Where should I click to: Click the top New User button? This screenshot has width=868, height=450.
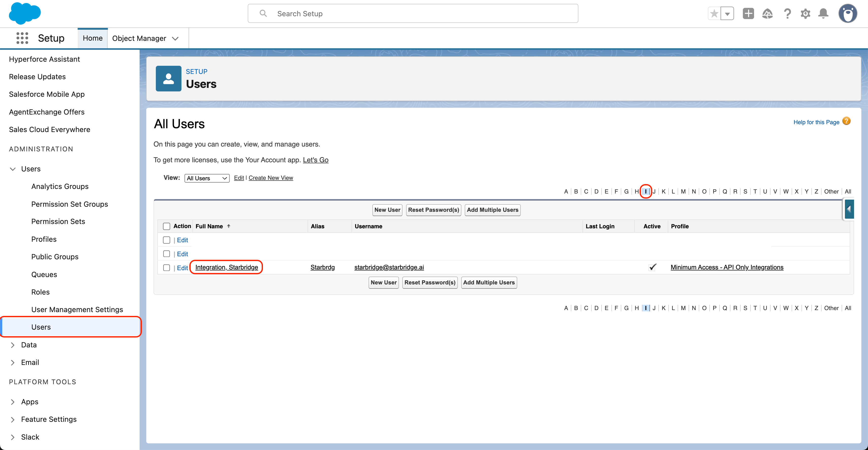pos(387,210)
